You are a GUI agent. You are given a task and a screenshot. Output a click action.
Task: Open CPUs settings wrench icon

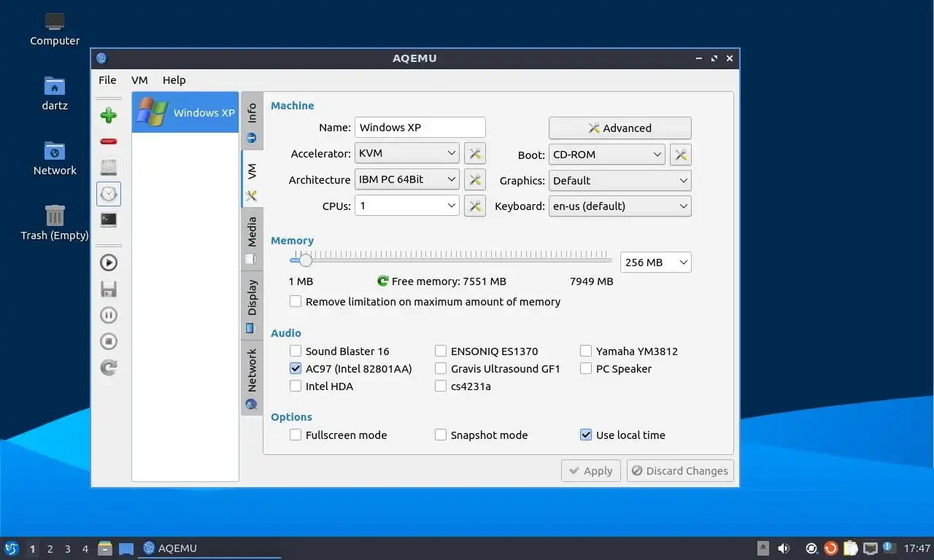475,206
